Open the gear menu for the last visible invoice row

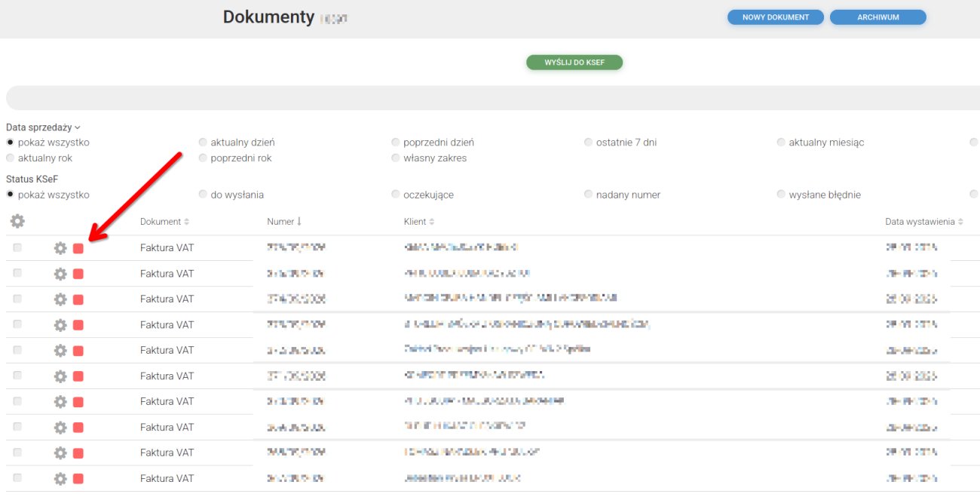[x=60, y=479]
